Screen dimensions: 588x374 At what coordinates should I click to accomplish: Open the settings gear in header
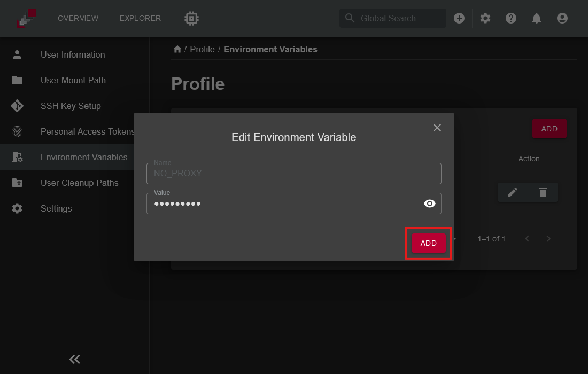tap(485, 18)
